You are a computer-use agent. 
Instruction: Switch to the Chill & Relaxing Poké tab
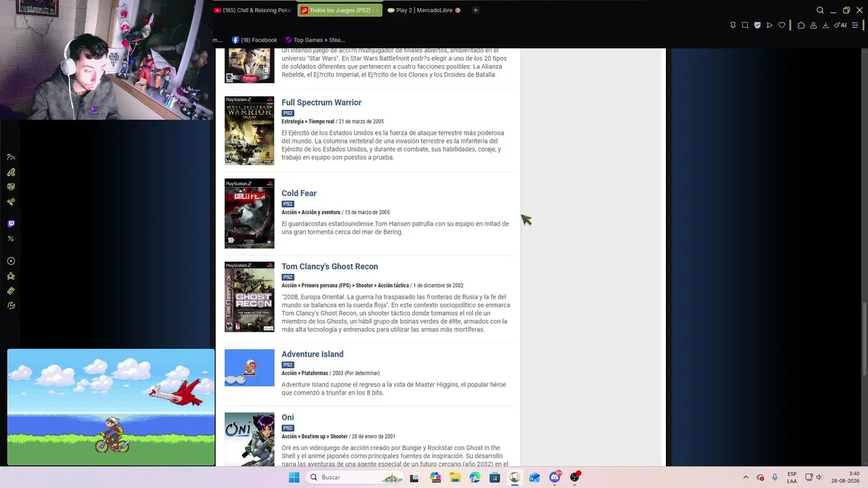pyautogui.click(x=254, y=10)
